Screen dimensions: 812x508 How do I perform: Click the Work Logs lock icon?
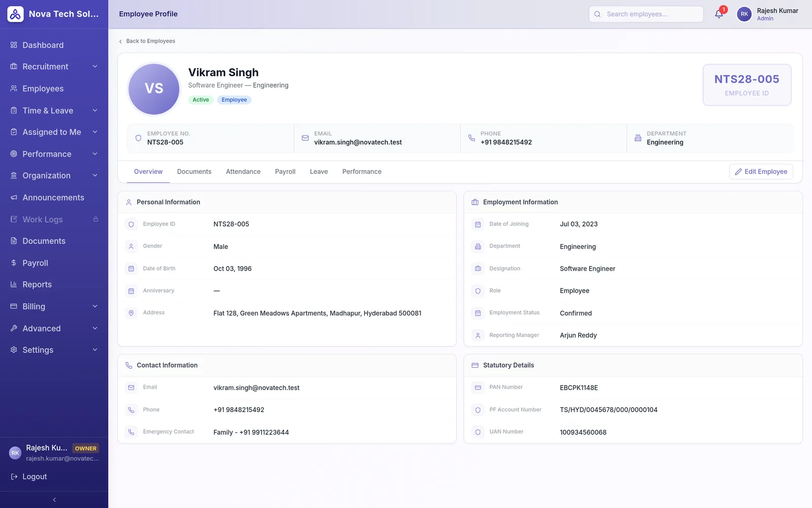tap(95, 219)
